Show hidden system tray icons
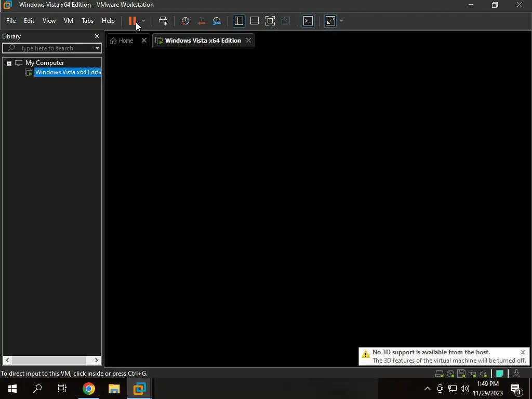Viewport: 532px width, 399px height. [x=428, y=389]
